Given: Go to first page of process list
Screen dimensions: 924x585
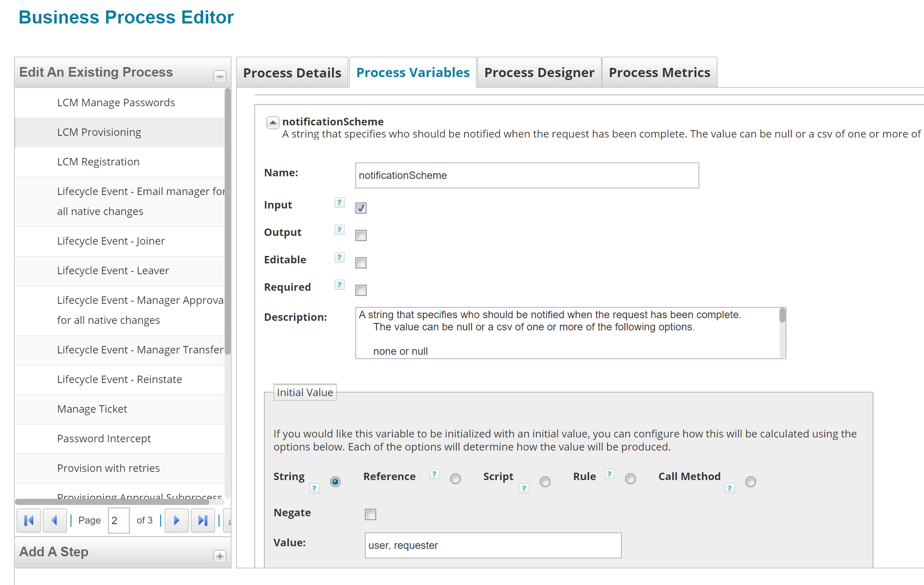Looking at the screenshot, I should pos(29,520).
